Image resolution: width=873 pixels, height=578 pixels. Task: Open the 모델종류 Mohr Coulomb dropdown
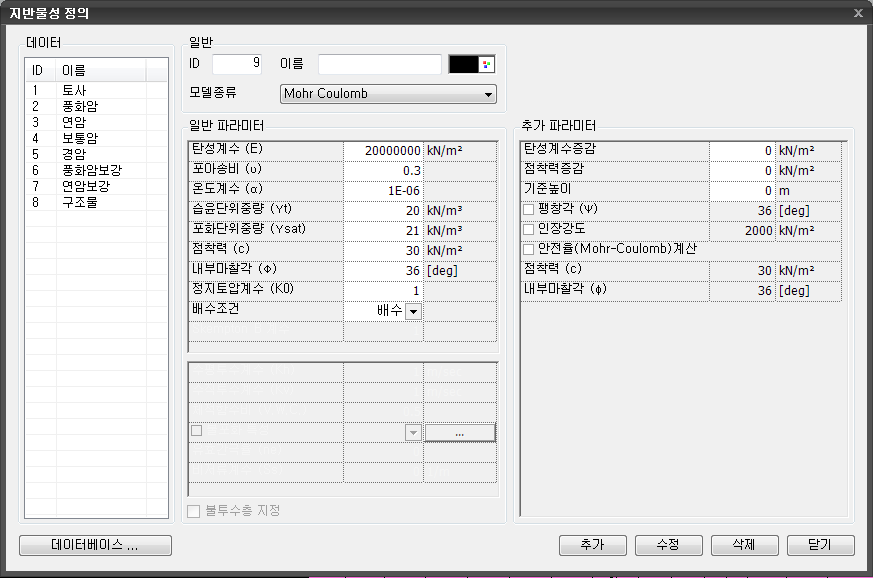tap(388, 94)
